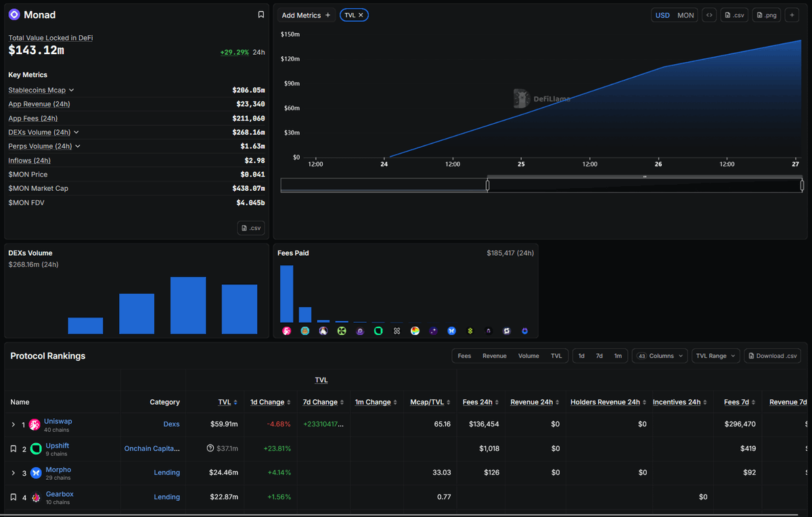Click the Gearbox logo in rankings table
This screenshot has height=517, width=812.
pyautogui.click(x=36, y=497)
